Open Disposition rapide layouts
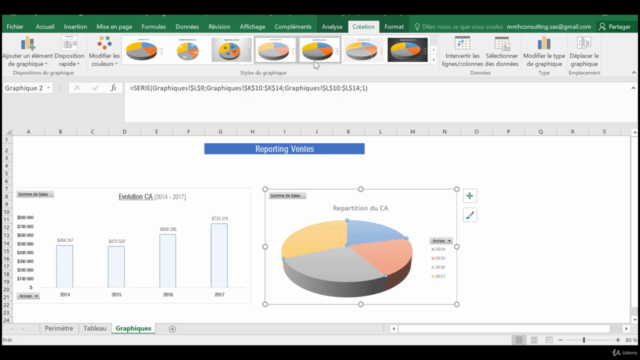The height and width of the screenshot is (360, 640). pyautogui.click(x=69, y=51)
